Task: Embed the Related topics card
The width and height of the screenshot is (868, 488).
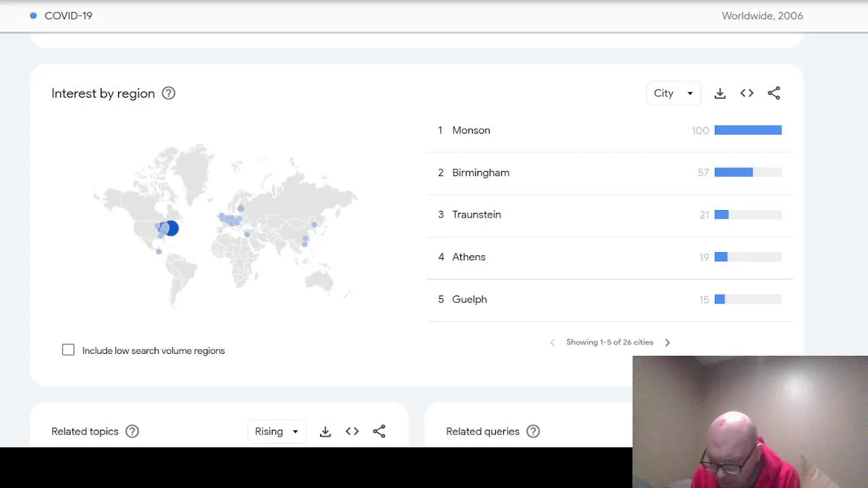Action: (352, 432)
